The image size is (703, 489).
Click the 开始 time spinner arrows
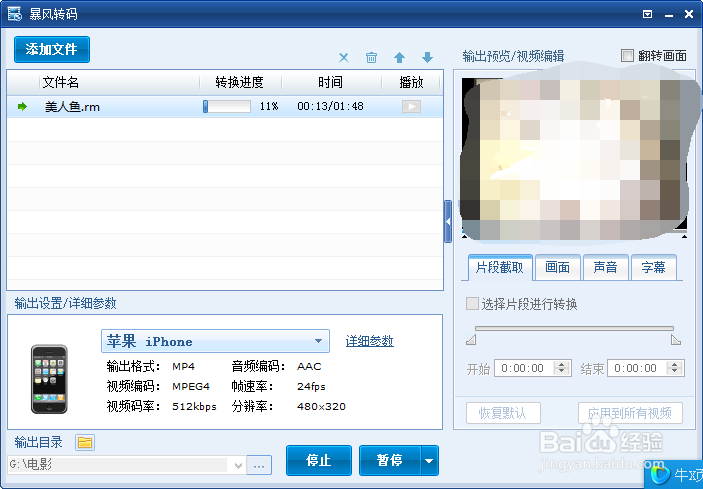pos(562,368)
